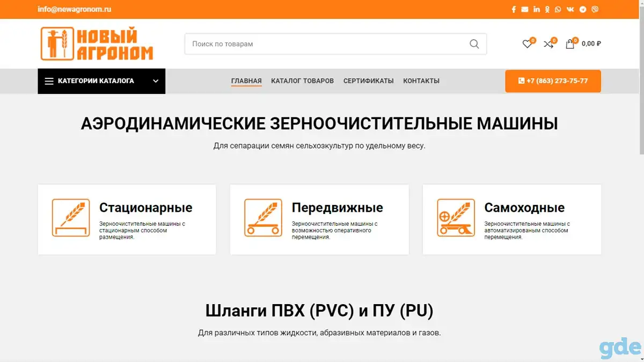The width and height of the screenshot is (644, 362).
Task: Open the Odnoklassniki social icon
Action: pos(547,9)
